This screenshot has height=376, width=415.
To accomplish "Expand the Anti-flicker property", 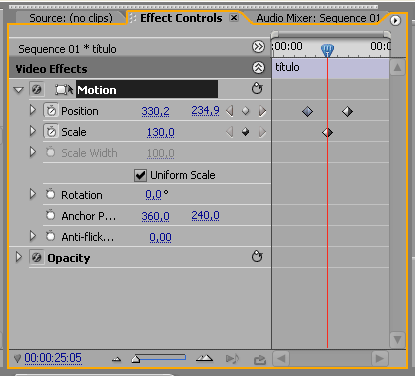I will pos(33,236).
